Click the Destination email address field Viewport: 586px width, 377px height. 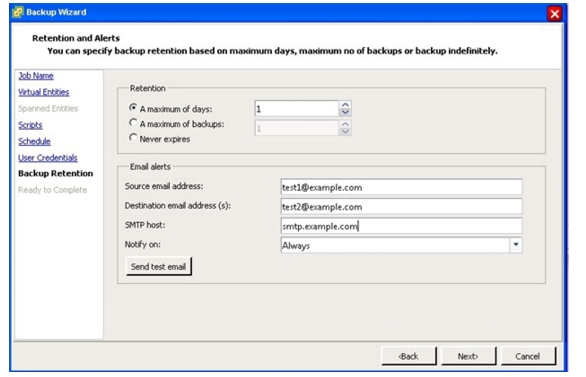click(401, 207)
